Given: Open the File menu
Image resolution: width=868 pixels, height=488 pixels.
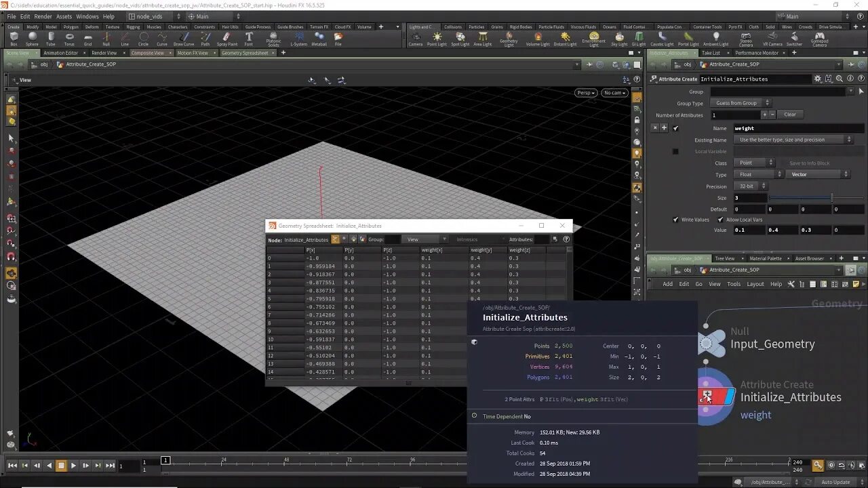Looking at the screenshot, I should click(12, 16).
